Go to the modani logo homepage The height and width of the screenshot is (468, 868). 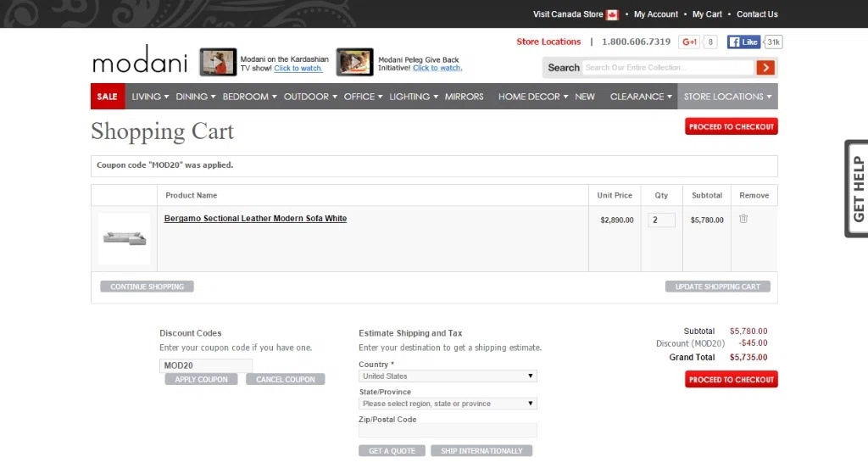click(x=140, y=59)
